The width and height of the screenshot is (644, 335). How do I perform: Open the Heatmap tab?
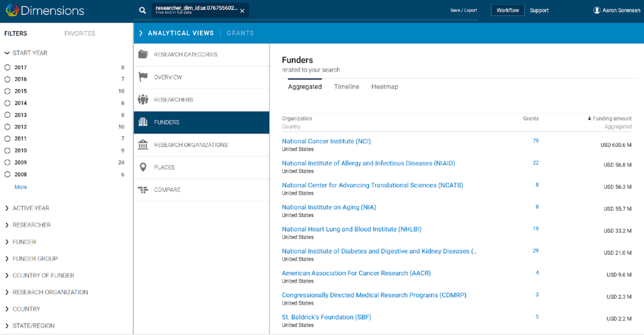point(384,87)
